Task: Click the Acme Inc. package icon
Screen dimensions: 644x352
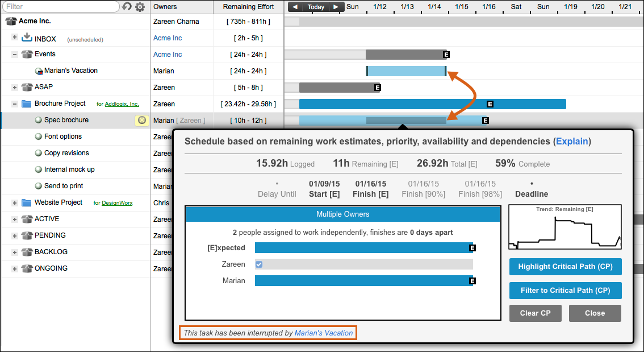Action: 11,22
